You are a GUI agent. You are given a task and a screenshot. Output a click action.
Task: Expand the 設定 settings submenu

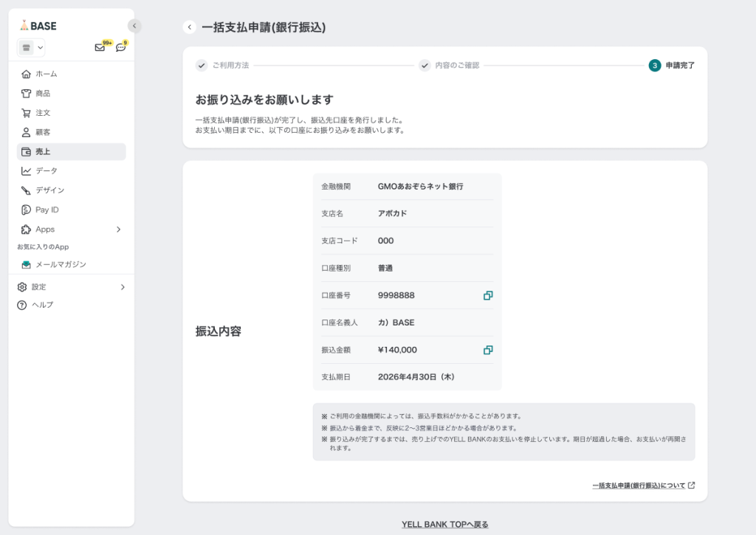click(123, 287)
